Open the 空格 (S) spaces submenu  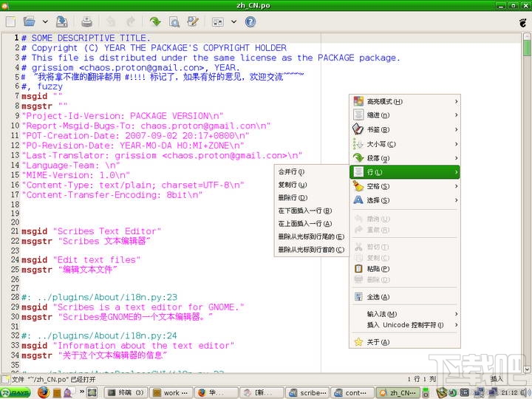(405, 186)
